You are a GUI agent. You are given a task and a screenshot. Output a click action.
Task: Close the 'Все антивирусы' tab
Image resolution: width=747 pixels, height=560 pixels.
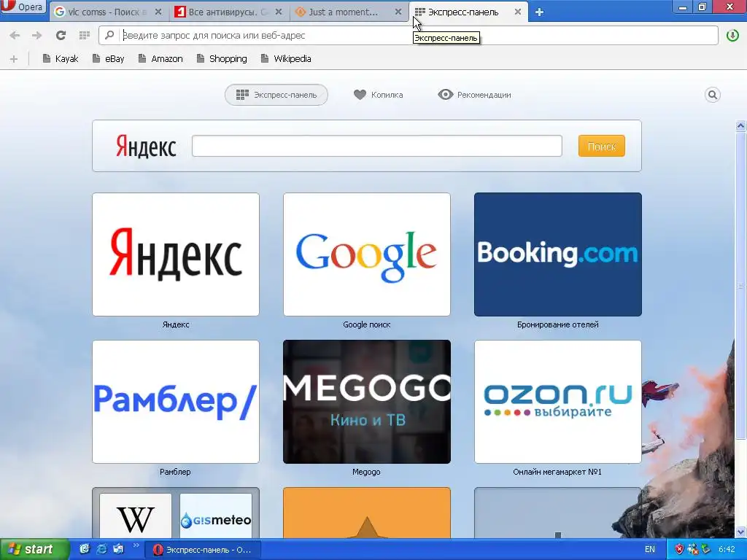click(279, 12)
